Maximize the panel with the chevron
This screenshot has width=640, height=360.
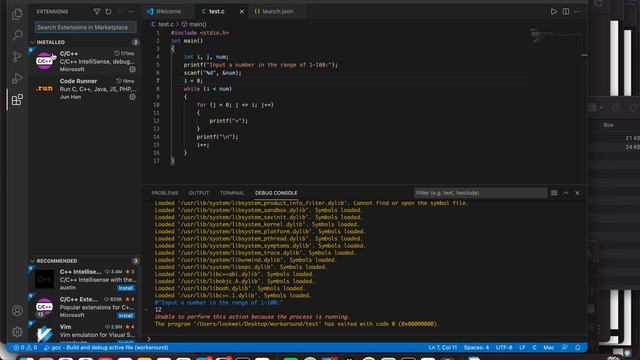pos(566,193)
